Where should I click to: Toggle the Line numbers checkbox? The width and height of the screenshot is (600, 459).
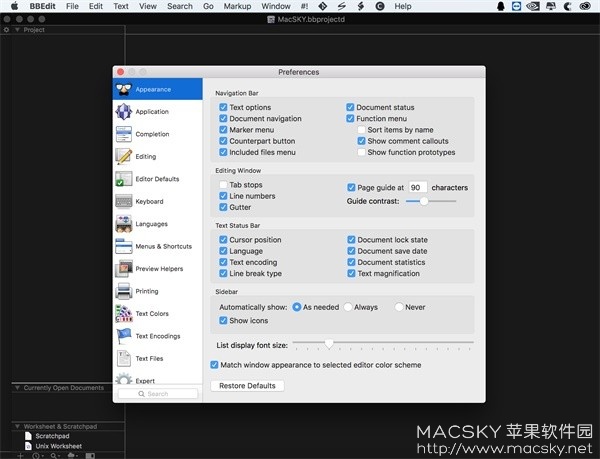(x=223, y=196)
